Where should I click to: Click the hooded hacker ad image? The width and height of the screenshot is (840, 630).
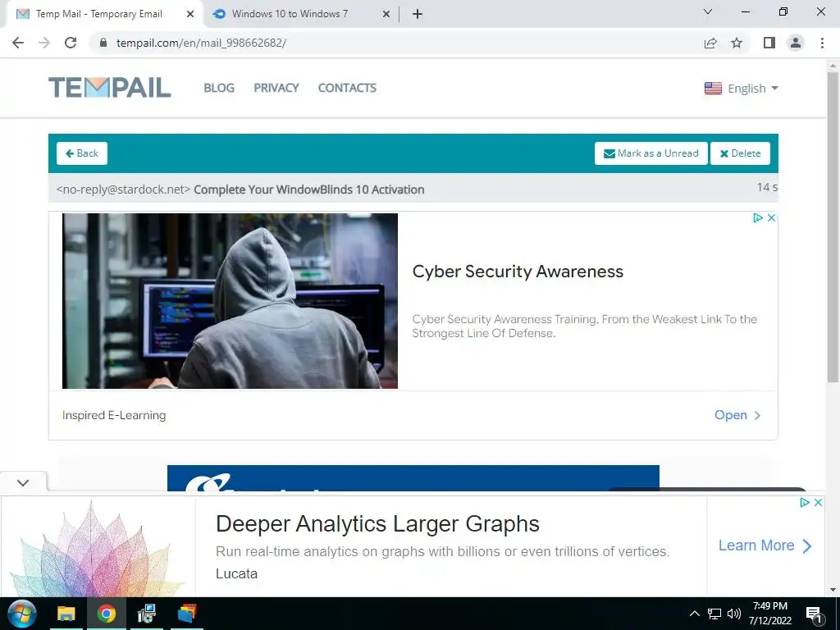[x=230, y=301]
